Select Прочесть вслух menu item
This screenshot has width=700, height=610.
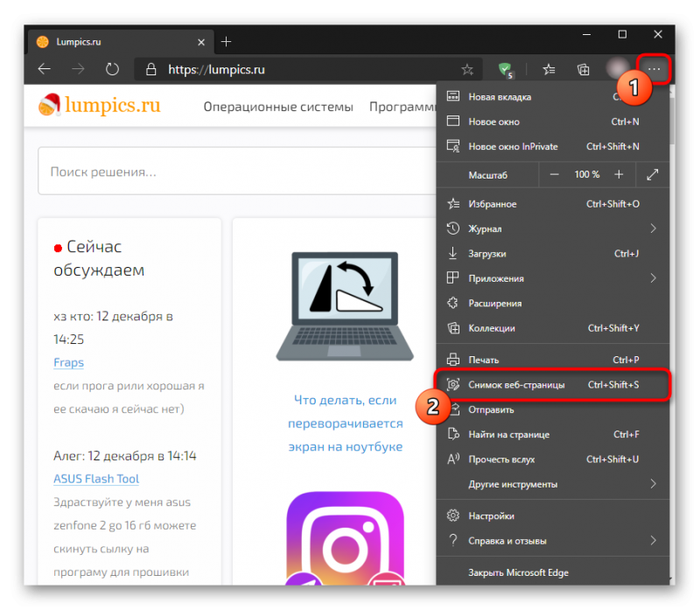point(553,459)
